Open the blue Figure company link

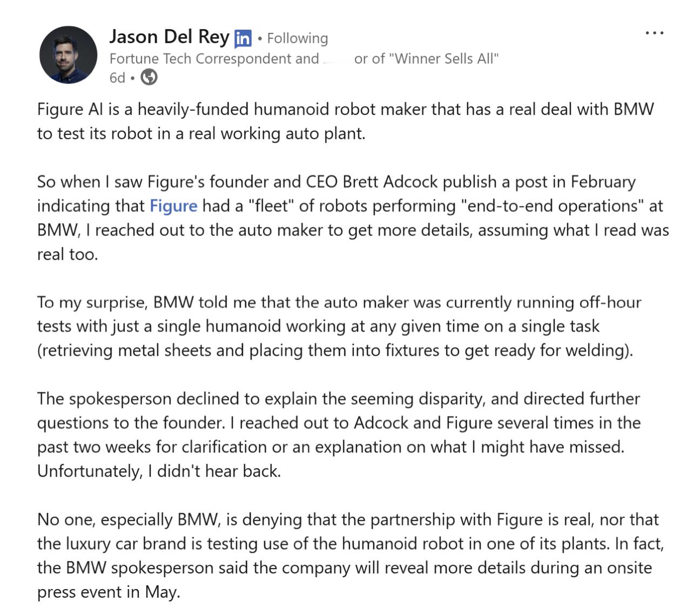173,206
